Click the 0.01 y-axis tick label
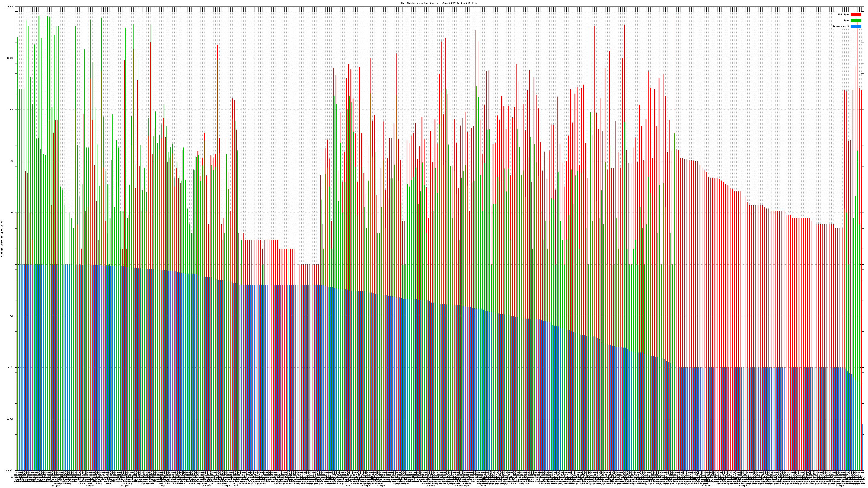This screenshot has width=868, height=488. click(11, 367)
